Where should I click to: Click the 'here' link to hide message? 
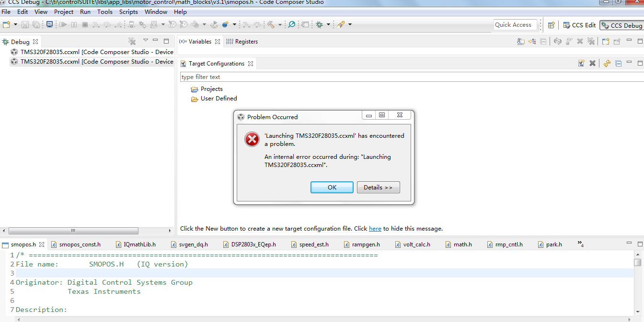[375, 229]
